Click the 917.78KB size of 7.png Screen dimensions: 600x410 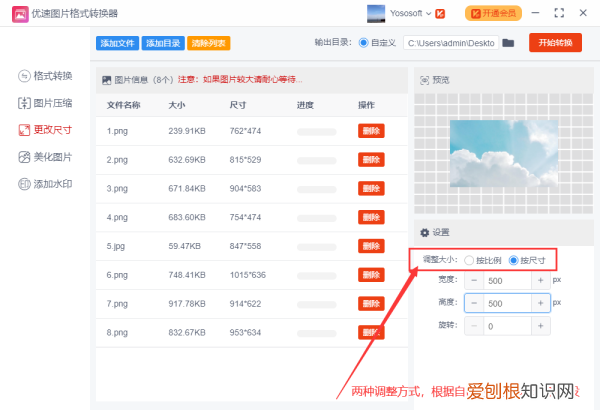(x=187, y=304)
